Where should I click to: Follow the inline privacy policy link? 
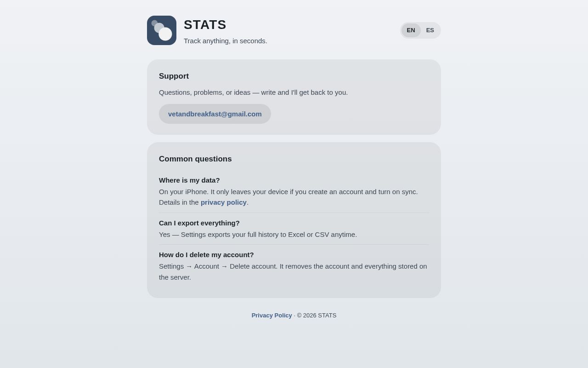click(224, 202)
